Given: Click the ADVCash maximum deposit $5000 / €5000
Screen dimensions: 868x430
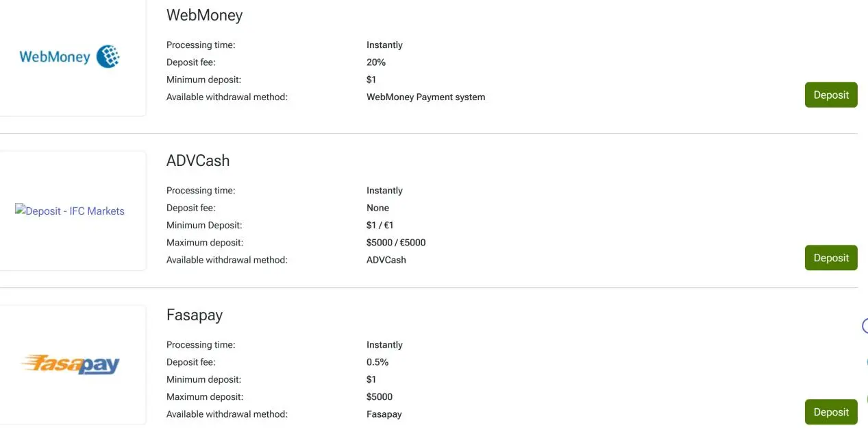Looking at the screenshot, I should click(396, 243).
